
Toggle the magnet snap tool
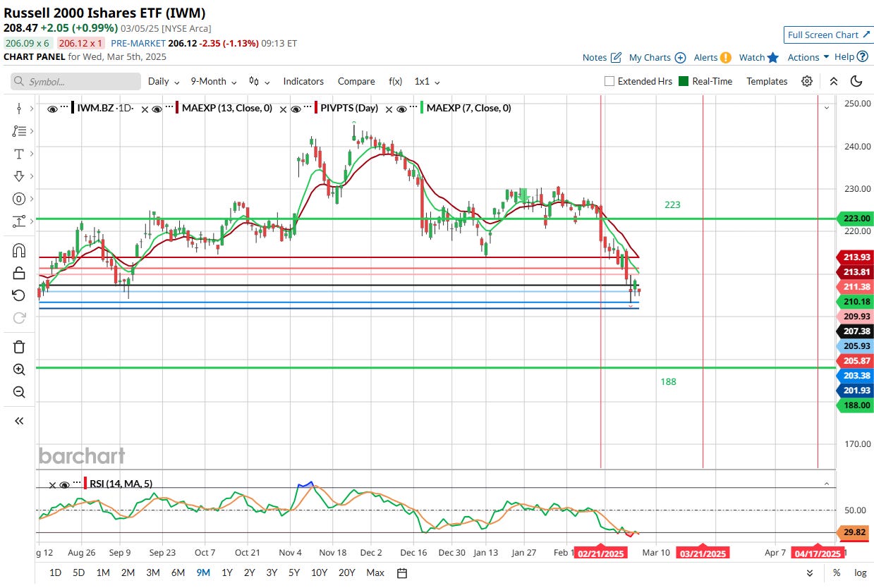19,250
